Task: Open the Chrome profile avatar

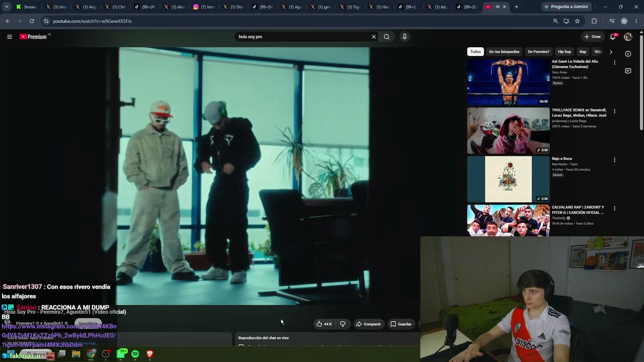Action: tap(624, 21)
